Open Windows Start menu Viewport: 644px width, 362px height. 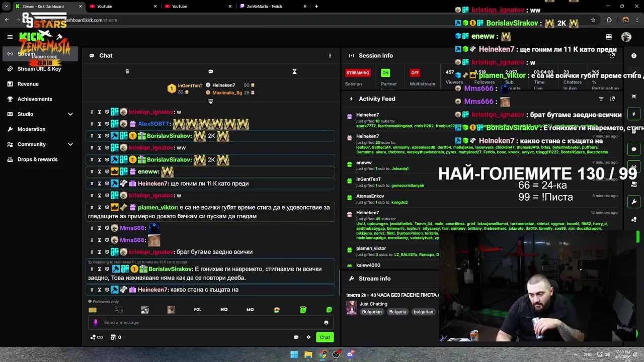tap(294, 354)
